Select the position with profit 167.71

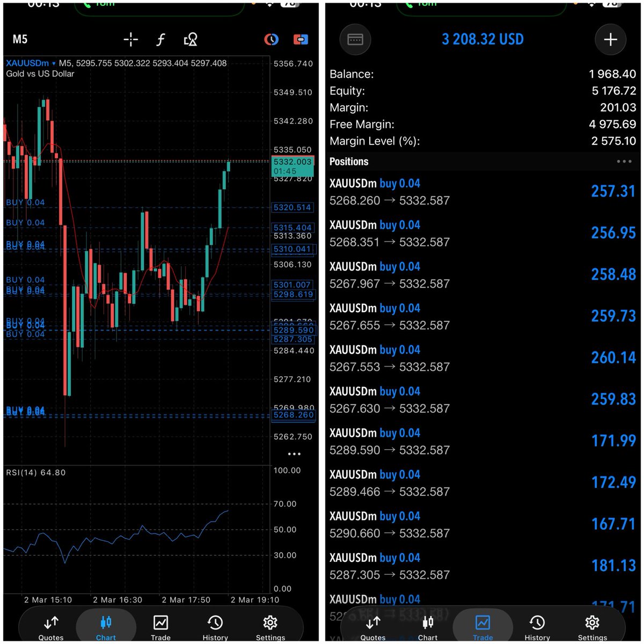tap(483, 524)
